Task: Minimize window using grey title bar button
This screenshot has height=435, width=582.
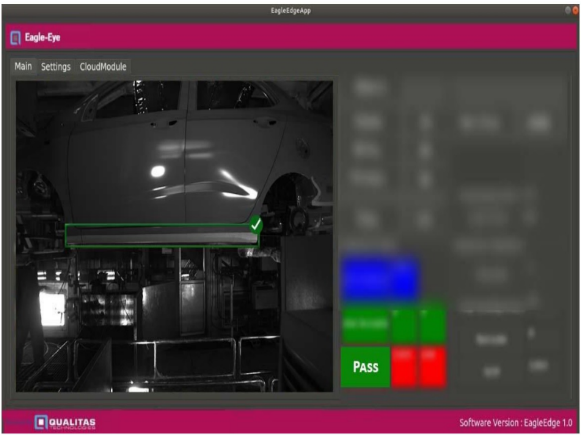Action: click(568, 10)
